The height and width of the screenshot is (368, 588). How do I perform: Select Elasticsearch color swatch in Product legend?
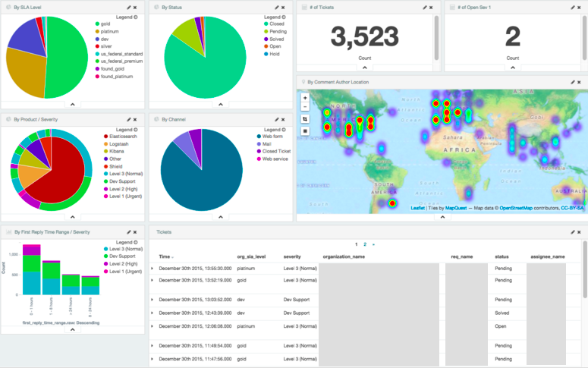(x=106, y=137)
